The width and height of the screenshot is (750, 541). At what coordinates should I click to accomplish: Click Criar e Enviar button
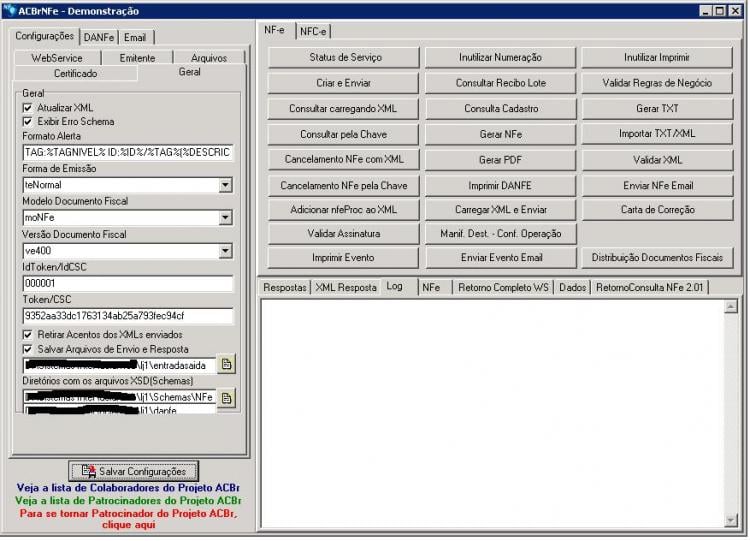tap(343, 83)
